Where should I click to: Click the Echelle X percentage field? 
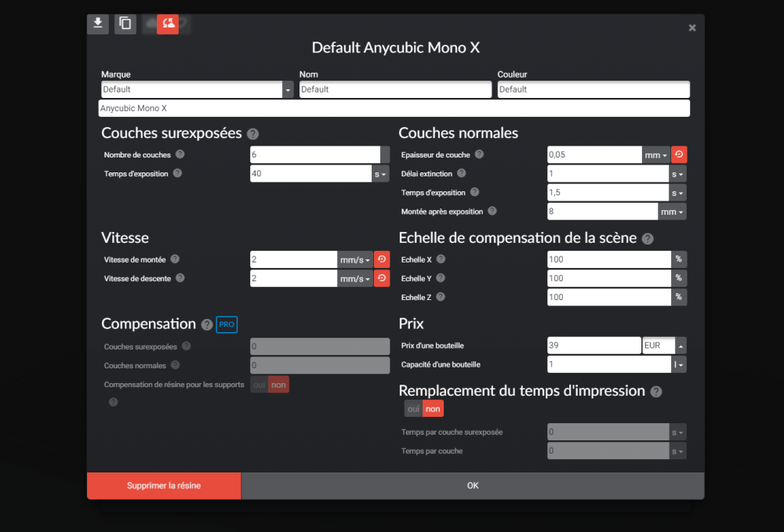[609, 260]
